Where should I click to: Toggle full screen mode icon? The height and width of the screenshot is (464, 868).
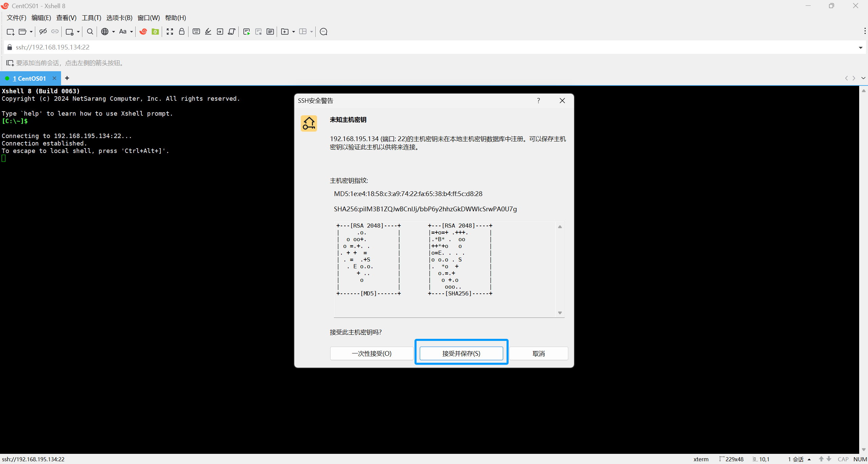click(170, 32)
